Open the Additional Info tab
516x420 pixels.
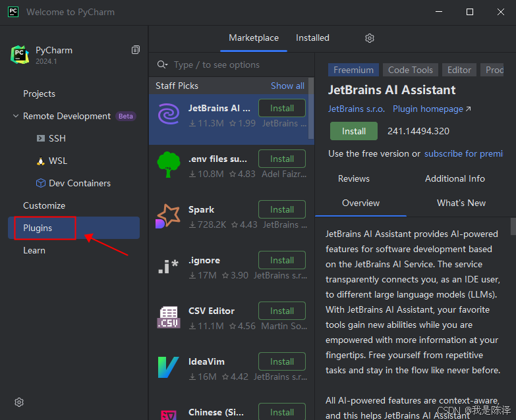455,179
